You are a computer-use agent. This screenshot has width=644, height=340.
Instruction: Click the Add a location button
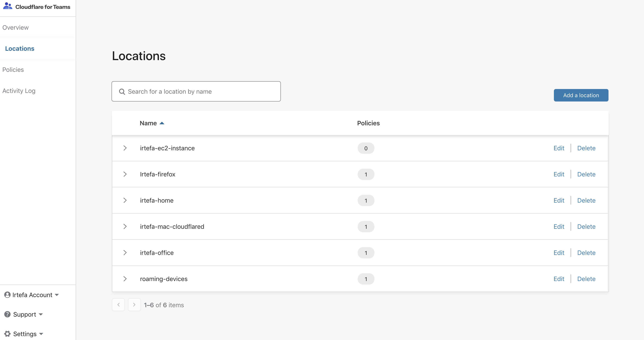pos(581,95)
